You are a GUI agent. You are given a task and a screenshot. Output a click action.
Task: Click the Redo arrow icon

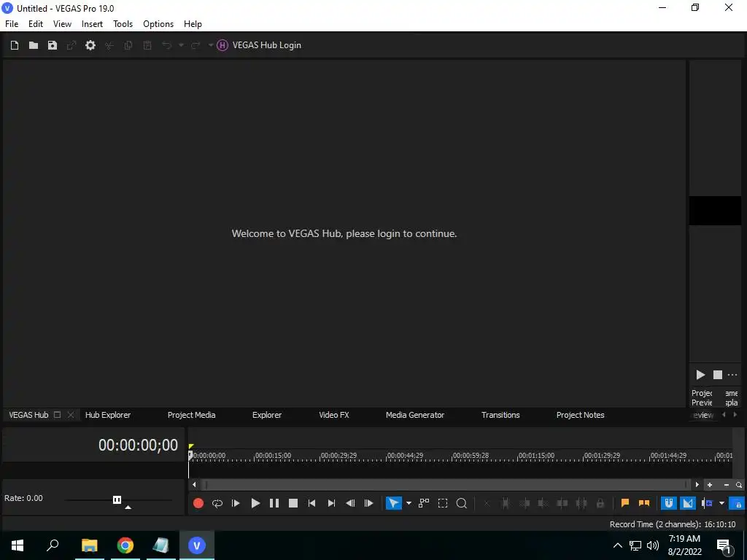point(196,45)
